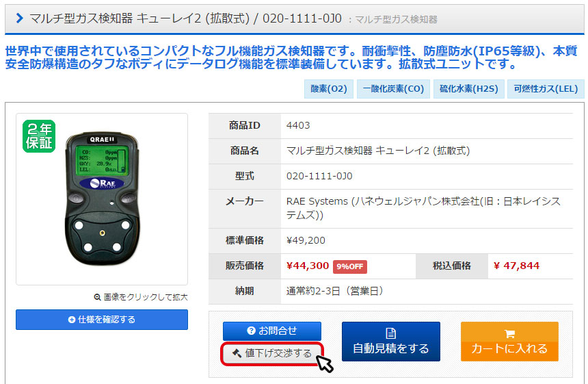Select the 可燃性ガス(LEL) tag
This screenshot has height=384, width=588.
546,89
